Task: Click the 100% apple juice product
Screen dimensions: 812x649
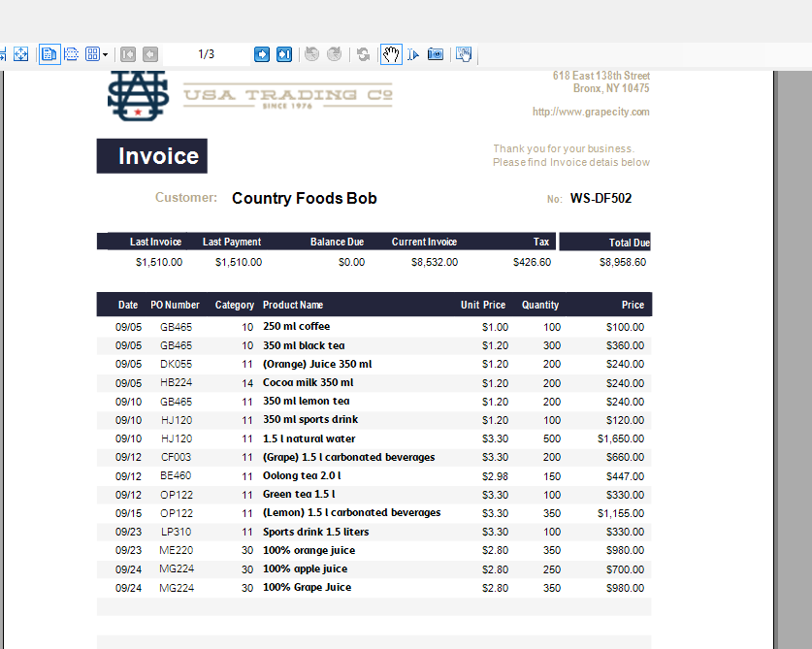Action: click(x=305, y=568)
